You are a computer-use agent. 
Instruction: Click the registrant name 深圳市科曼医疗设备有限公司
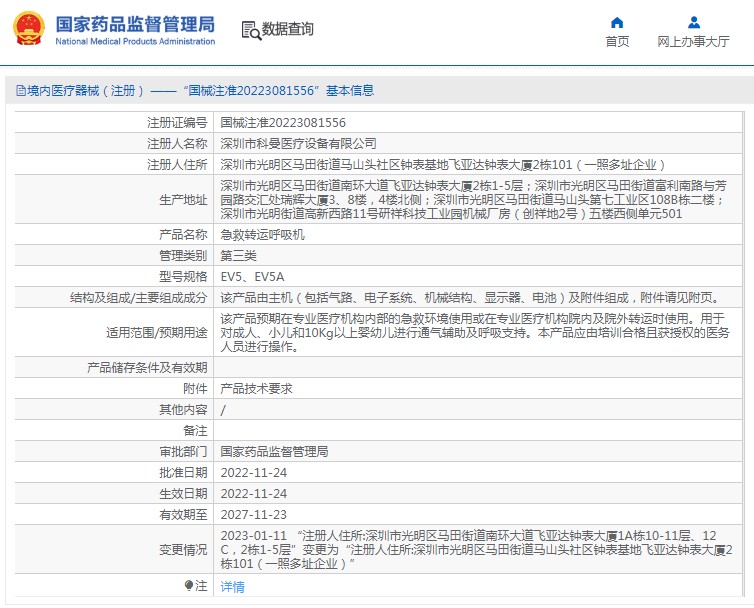(x=298, y=143)
